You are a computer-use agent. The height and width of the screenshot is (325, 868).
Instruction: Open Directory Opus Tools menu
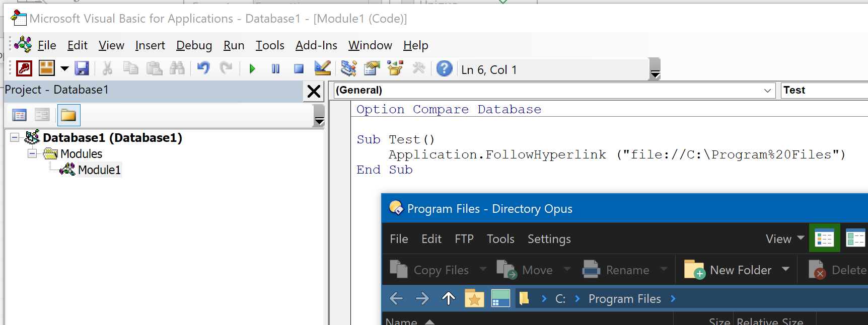500,239
